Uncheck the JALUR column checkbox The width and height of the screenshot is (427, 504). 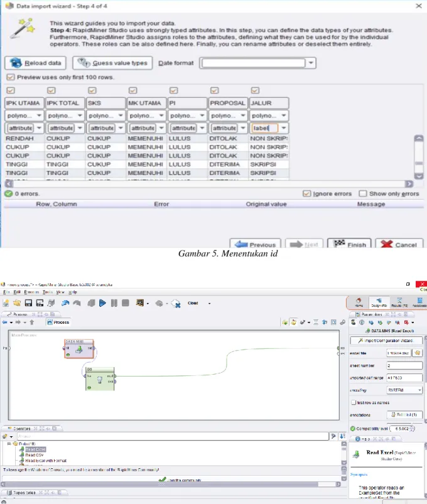tap(256, 90)
